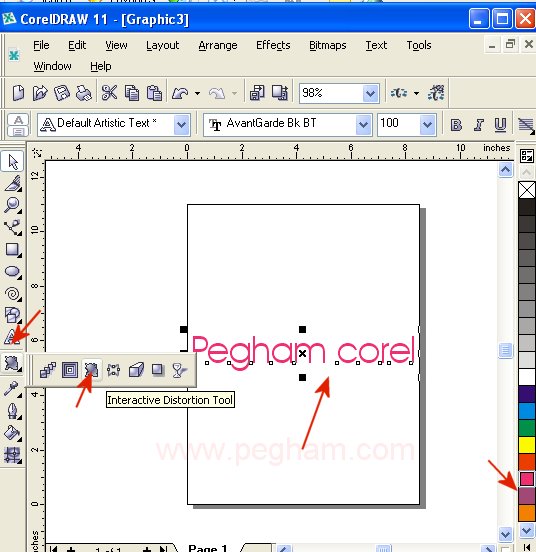
Task: Toggle Underline text formatting
Action: pyautogui.click(x=500, y=124)
